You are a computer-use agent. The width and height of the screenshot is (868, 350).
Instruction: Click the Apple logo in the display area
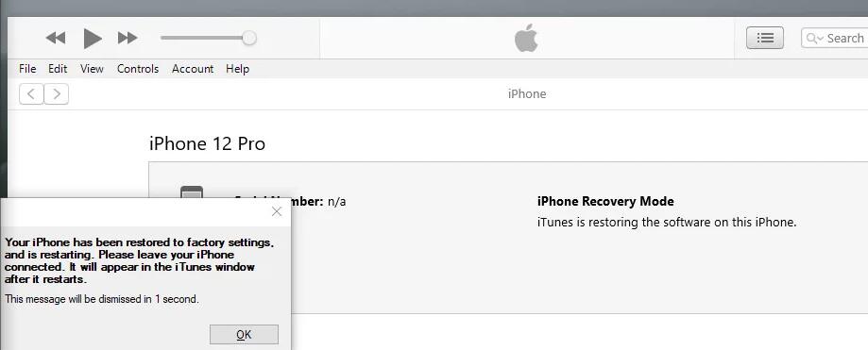(x=526, y=38)
